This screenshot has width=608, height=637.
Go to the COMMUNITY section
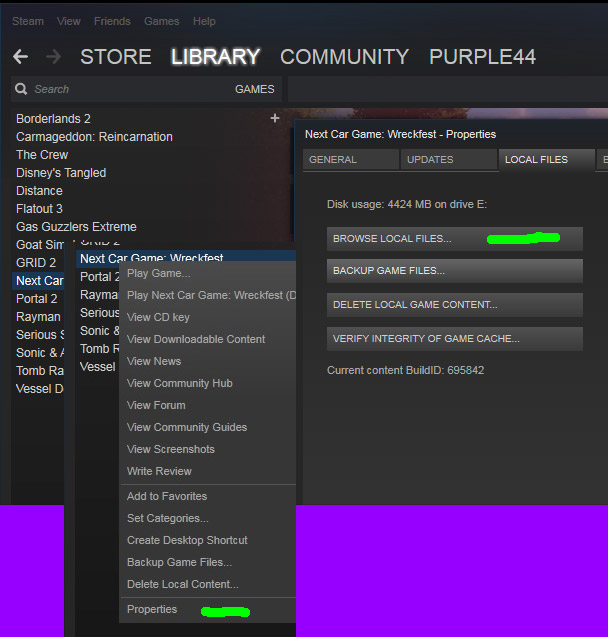click(x=344, y=56)
